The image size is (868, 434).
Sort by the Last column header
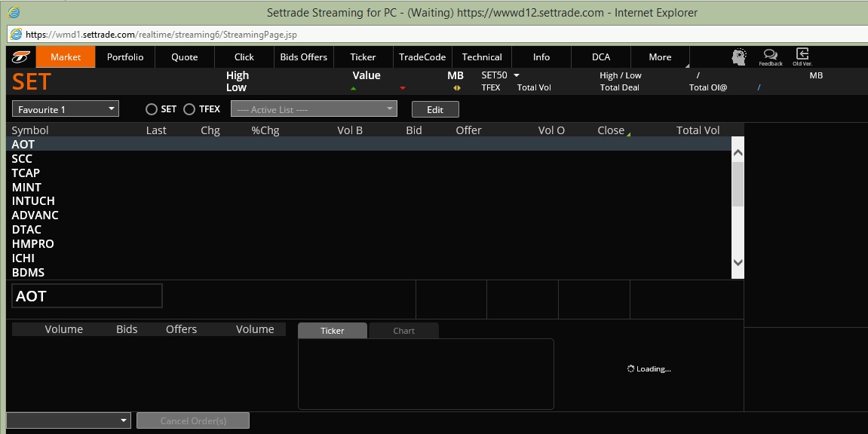(156, 130)
